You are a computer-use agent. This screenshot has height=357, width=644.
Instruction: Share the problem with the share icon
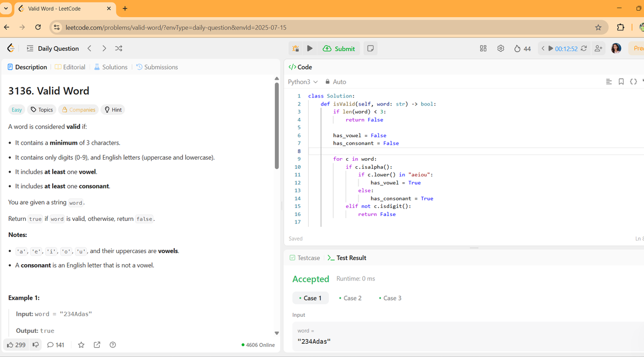97,345
